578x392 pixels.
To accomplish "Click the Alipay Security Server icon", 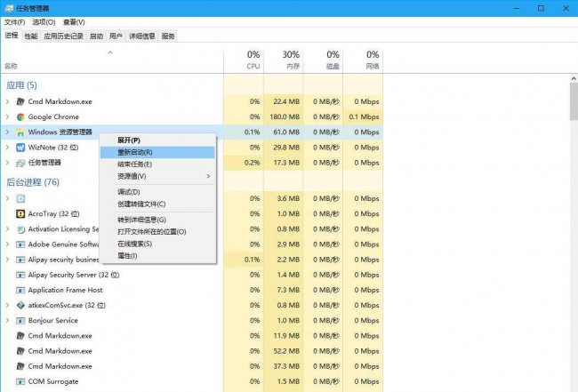I will coord(20,276).
